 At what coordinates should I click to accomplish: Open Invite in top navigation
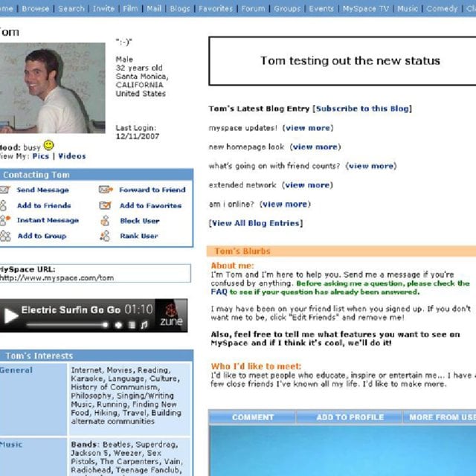[x=104, y=8]
